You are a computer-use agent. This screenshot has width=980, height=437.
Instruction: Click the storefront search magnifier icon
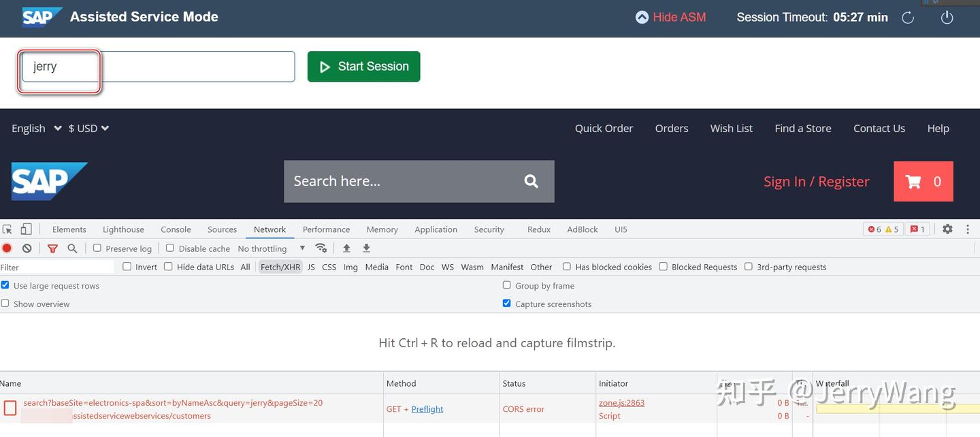tap(531, 181)
